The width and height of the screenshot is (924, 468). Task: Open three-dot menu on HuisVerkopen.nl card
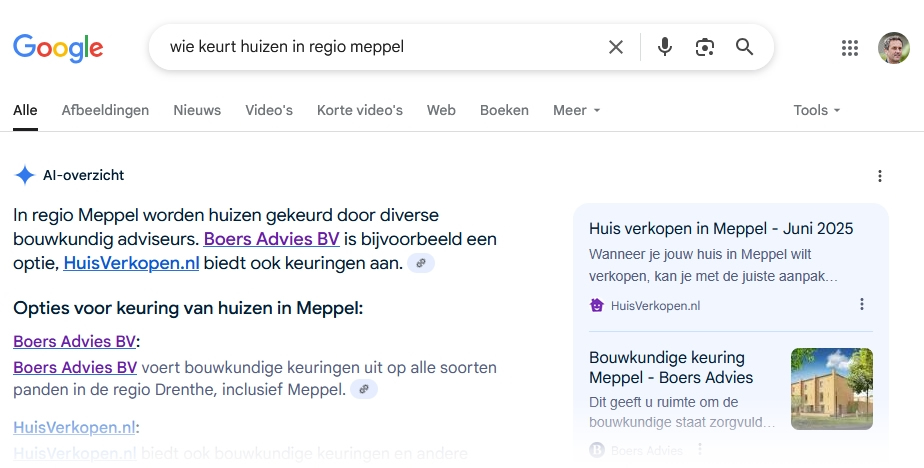tap(862, 304)
